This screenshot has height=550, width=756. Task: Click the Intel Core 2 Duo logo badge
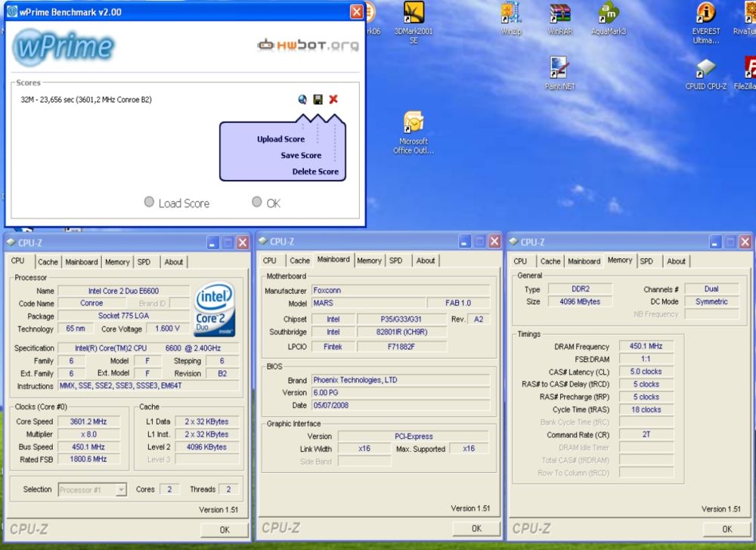tap(215, 309)
